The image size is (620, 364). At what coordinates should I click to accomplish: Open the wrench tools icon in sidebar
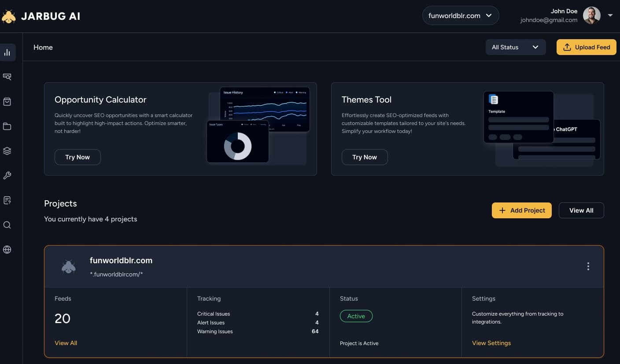pos(7,175)
